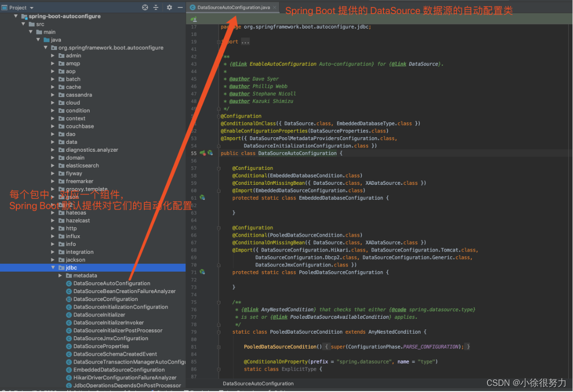Image resolution: width=573 pixels, height=392 pixels.
Task: Expand the metadata folder under jdbc
Action: (x=60, y=275)
